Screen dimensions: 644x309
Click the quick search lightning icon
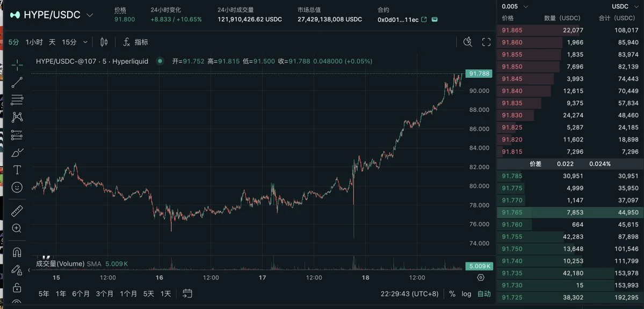(468, 42)
